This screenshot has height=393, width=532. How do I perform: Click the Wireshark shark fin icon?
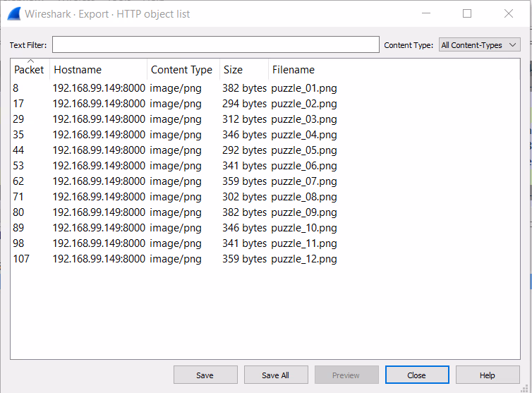(x=14, y=14)
